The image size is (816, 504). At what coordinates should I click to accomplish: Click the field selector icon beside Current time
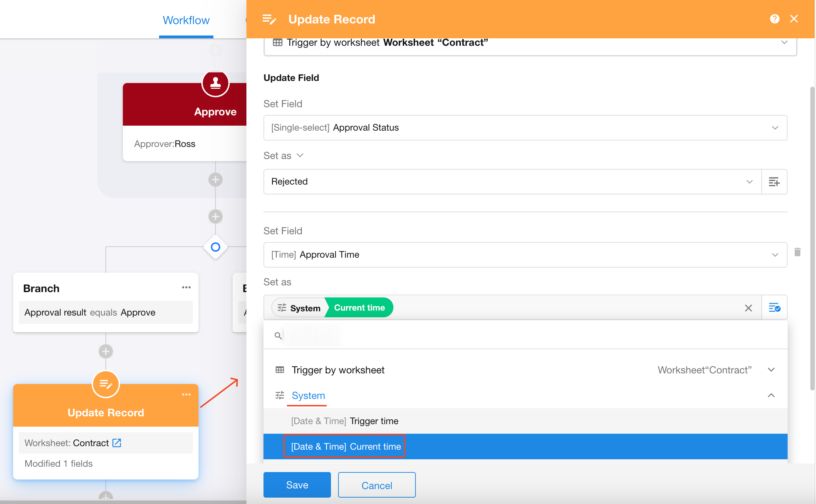(x=774, y=307)
